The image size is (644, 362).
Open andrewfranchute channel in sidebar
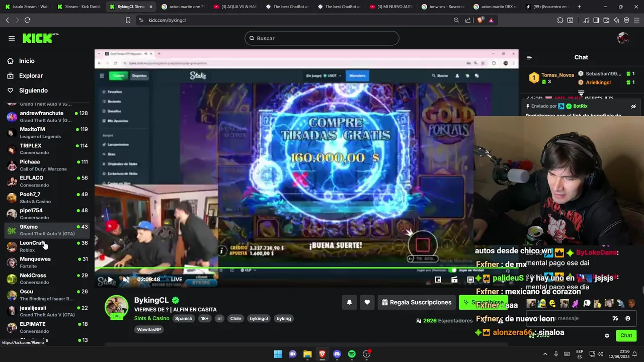pyautogui.click(x=47, y=117)
